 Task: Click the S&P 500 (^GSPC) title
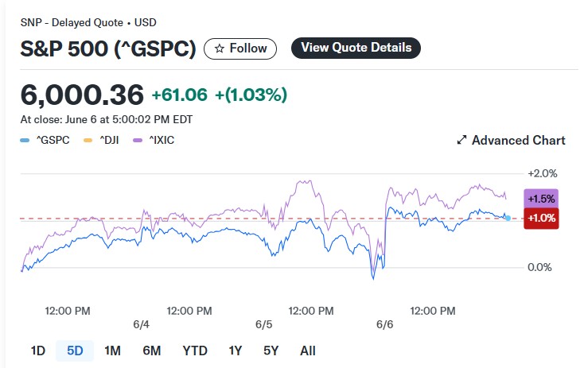coord(108,48)
